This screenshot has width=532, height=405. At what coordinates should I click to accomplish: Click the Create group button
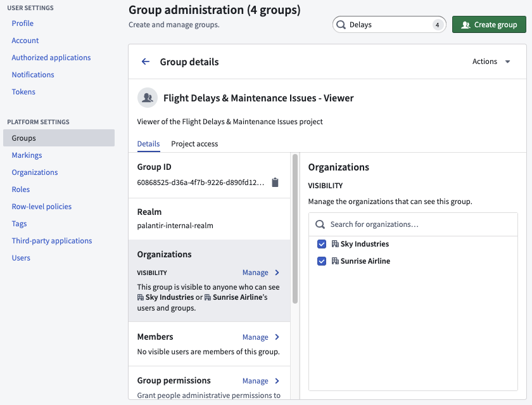click(489, 25)
